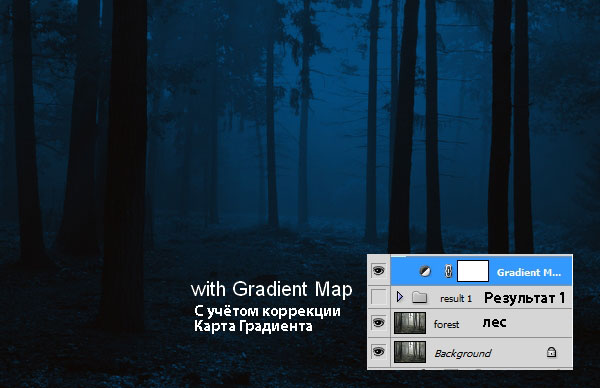600x388 pixels.
Task: Select the Background layer name
Action: (463, 353)
